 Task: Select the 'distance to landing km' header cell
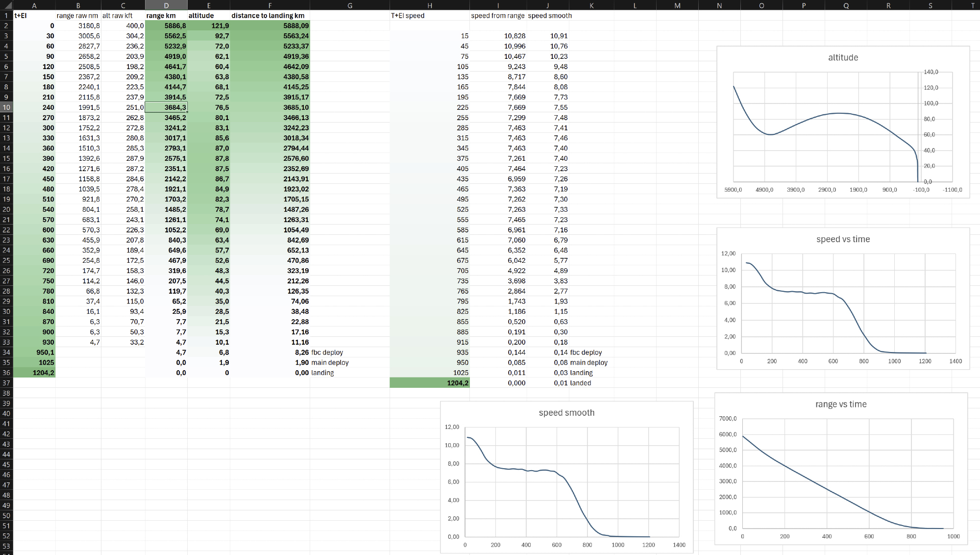[x=269, y=16]
